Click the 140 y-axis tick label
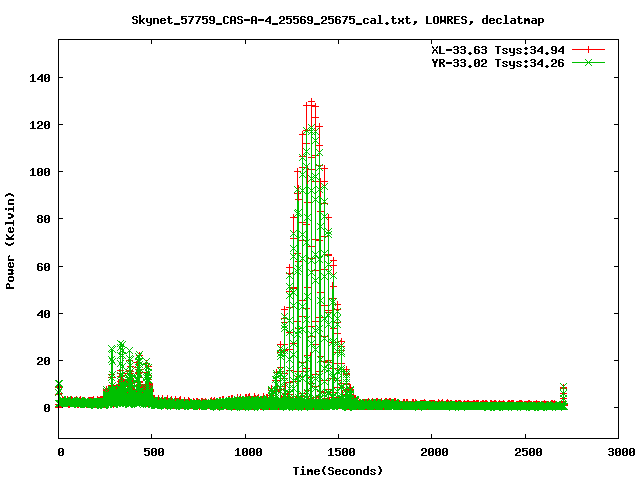Viewport: 640px width, 480px height. click(40, 78)
